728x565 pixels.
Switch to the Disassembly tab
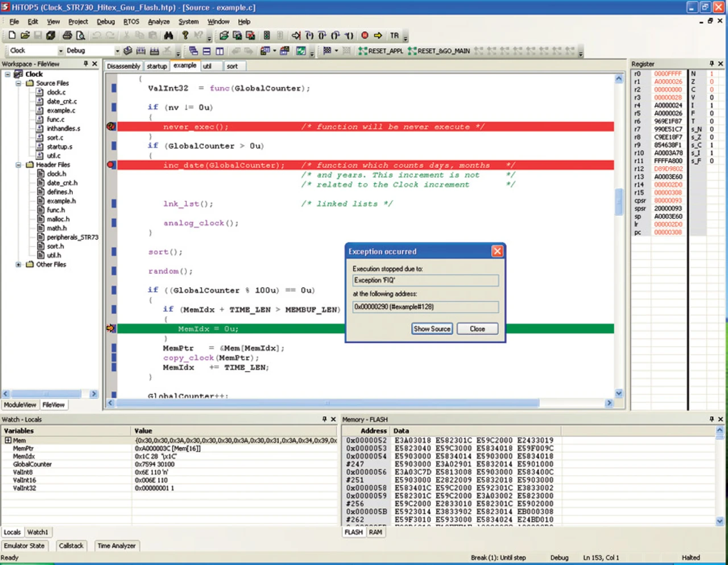[123, 66]
